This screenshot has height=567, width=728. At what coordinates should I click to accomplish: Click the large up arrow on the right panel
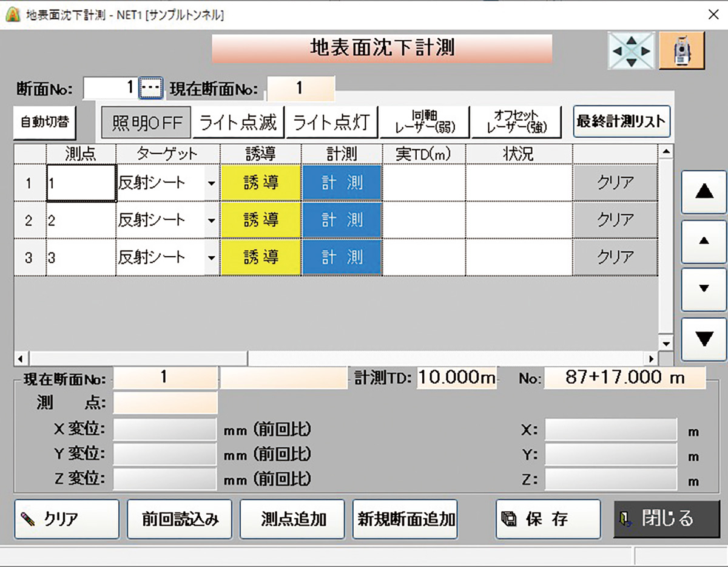[x=703, y=190]
